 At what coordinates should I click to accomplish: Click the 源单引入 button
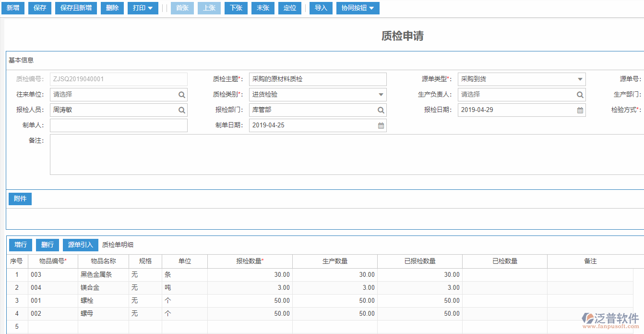tap(80, 245)
